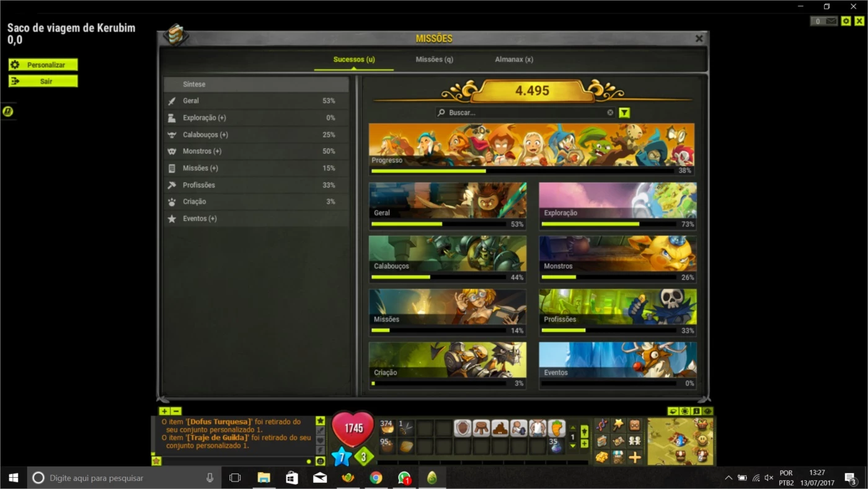Click the Personalizar button
The image size is (868, 489).
[43, 65]
